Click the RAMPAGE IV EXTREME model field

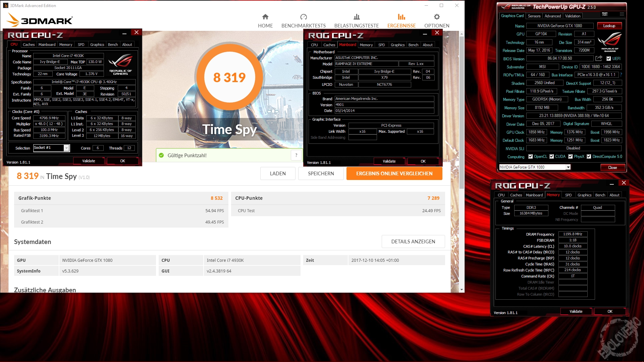click(x=367, y=64)
